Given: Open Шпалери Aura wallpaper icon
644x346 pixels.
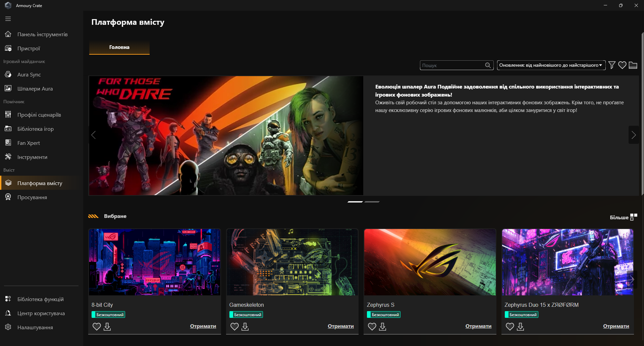Looking at the screenshot, I should point(8,89).
